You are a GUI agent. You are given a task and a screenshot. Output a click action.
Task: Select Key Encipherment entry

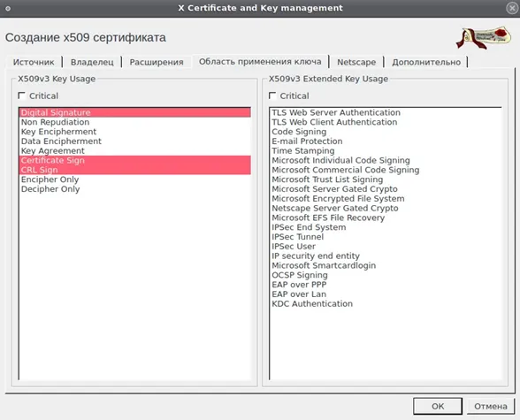[x=135, y=132]
